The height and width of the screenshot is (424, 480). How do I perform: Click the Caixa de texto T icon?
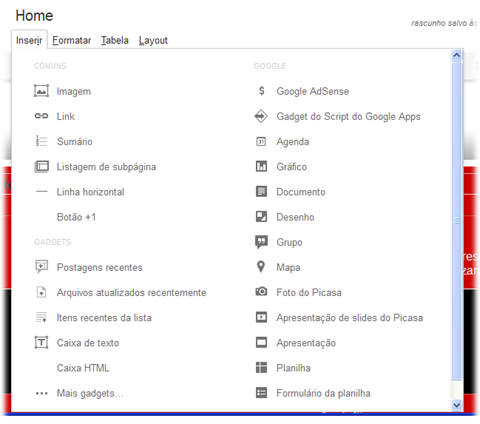pyautogui.click(x=41, y=342)
